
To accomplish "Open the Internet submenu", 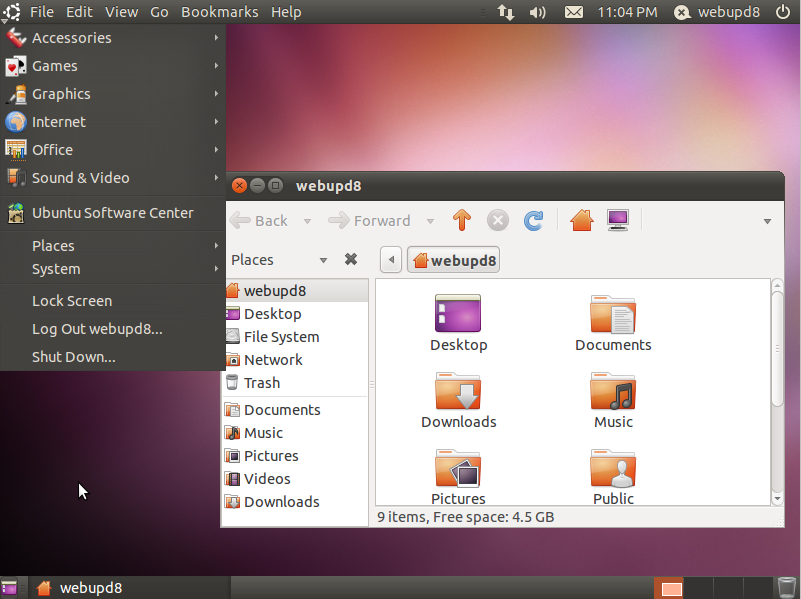I will coord(113,122).
